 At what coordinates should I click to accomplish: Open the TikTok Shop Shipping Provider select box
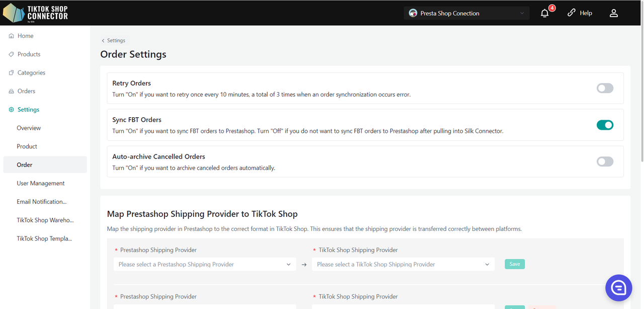(x=403, y=264)
